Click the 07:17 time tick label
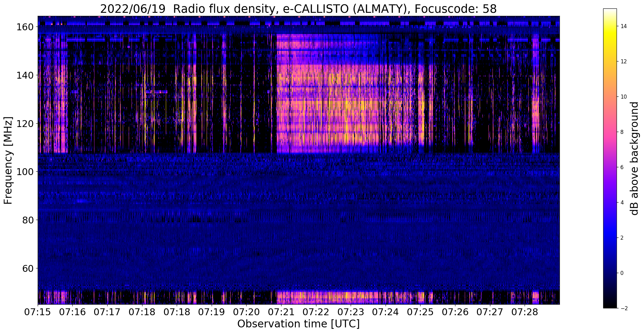This screenshot has width=644, height=333. click(x=107, y=312)
